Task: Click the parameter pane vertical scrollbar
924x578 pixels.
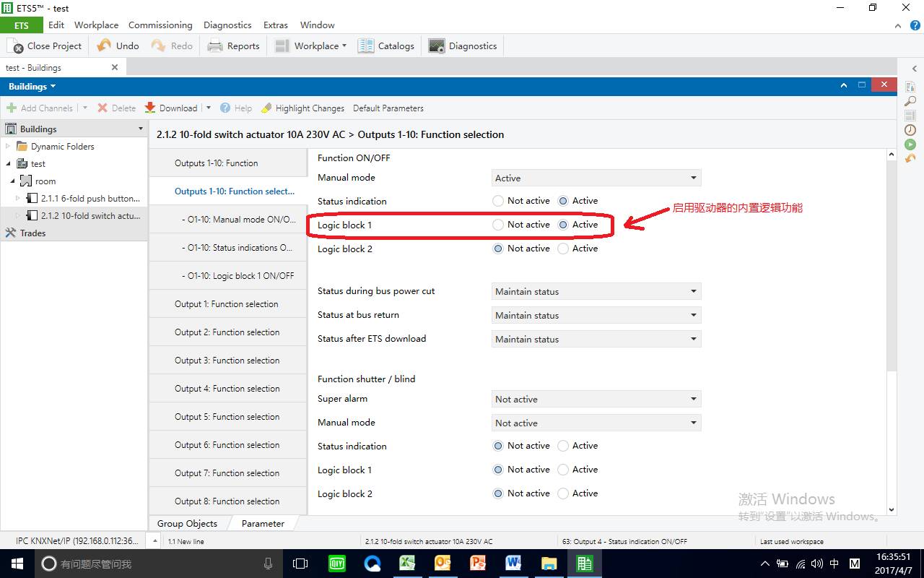Action: (x=891, y=265)
